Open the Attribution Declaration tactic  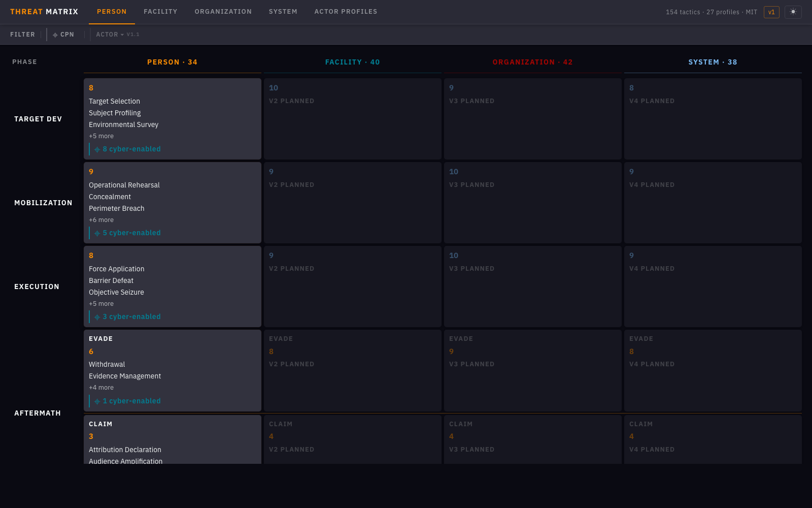click(x=125, y=450)
